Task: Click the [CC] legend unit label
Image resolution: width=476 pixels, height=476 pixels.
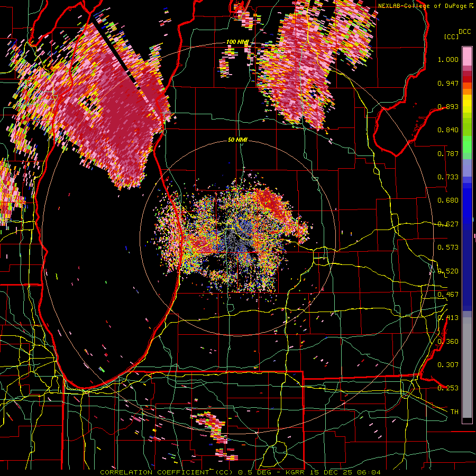Action: (x=452, y=36)
